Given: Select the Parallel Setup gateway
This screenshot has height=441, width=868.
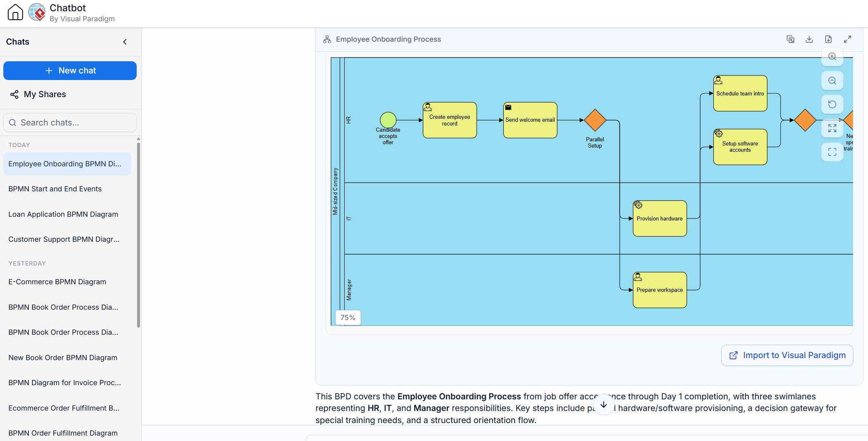Looking at the screenshot, I should click(x=595, y=120).
